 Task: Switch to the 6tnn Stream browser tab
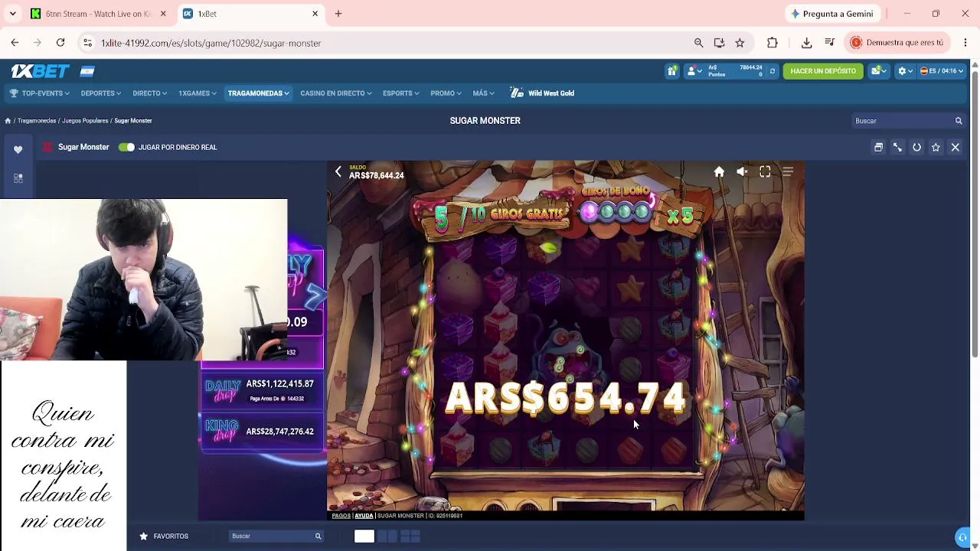[x=97, y=14]
